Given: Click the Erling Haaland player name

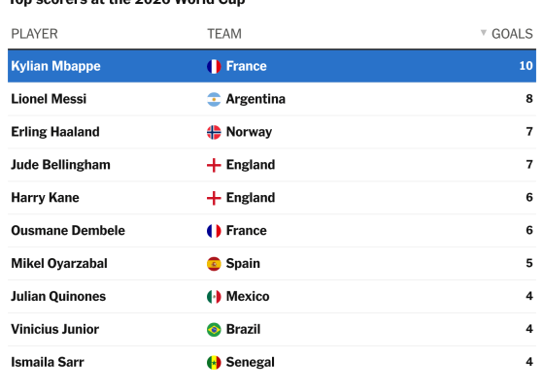Looking at the screenshot, I should pyautogui.click(x=55, y=132).
